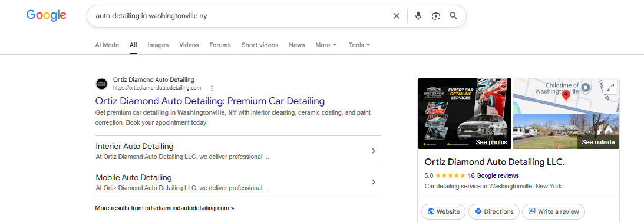Open 16 Google reviews link
644x222 pixels.
[493, 175]
